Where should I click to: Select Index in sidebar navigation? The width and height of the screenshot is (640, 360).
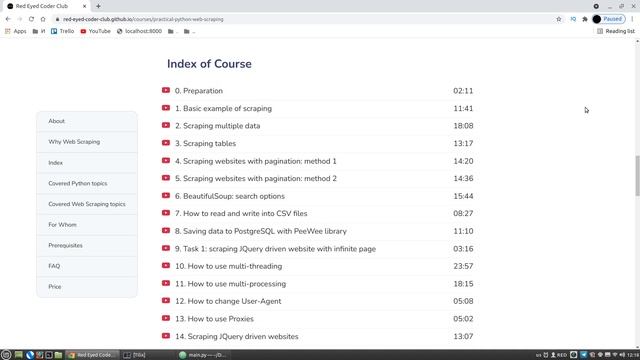[x=87, y=163]
